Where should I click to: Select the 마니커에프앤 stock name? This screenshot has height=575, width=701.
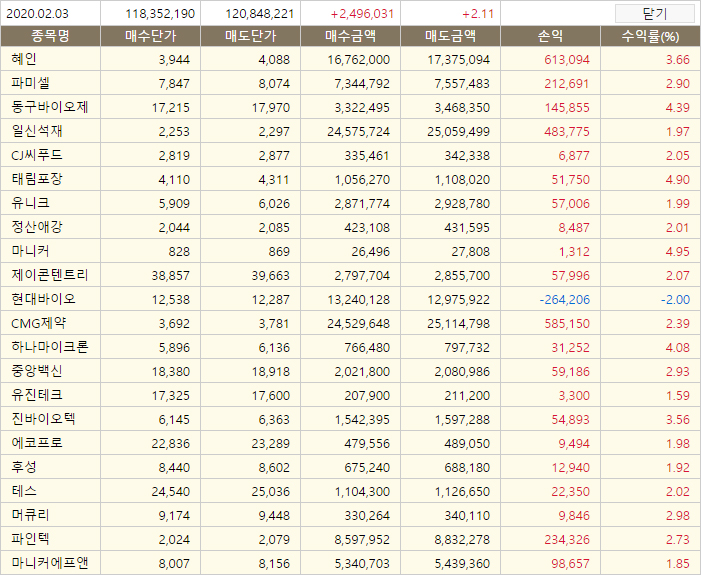[x=50, y=563]
